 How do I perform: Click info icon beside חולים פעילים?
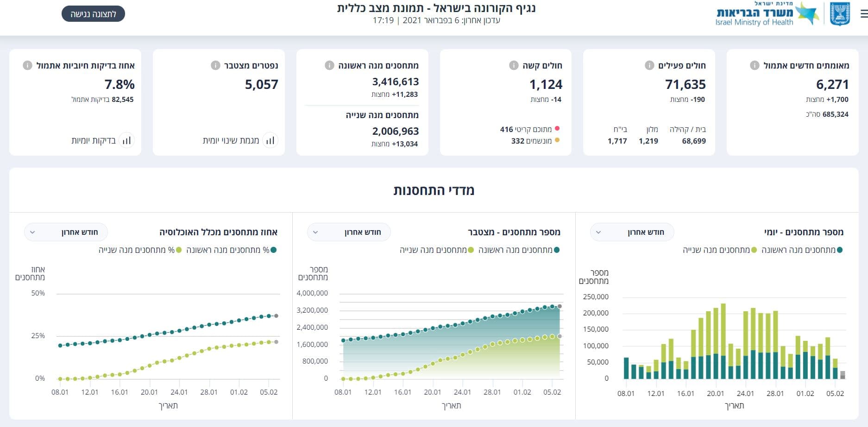coord(649,65)
